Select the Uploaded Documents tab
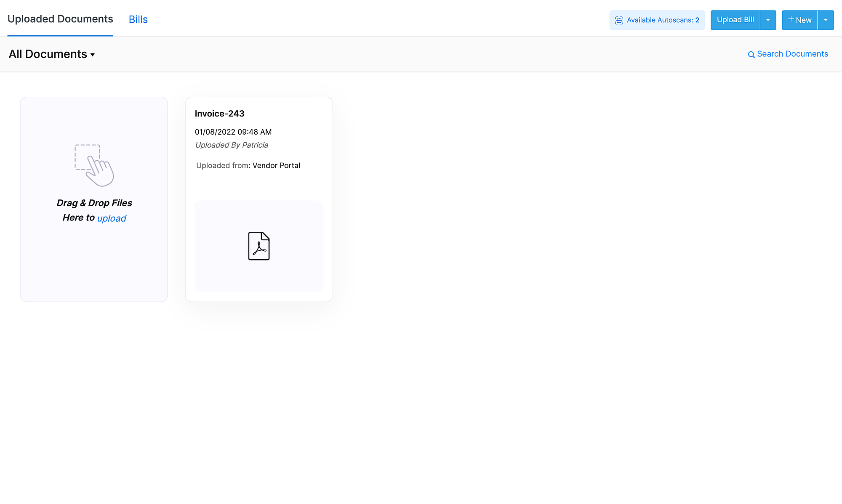The image size is (842, 504). pyautogui.click(x=60, y=19)
